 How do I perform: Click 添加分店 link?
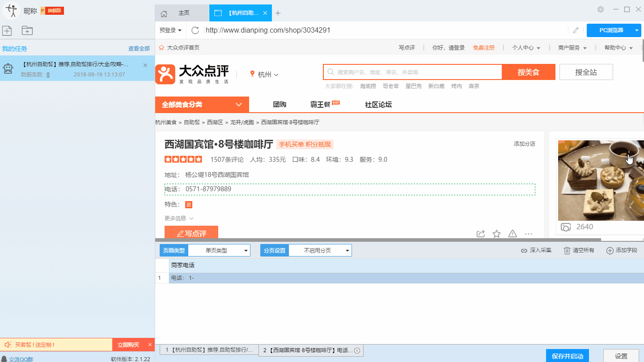click(x=524, y=144)
